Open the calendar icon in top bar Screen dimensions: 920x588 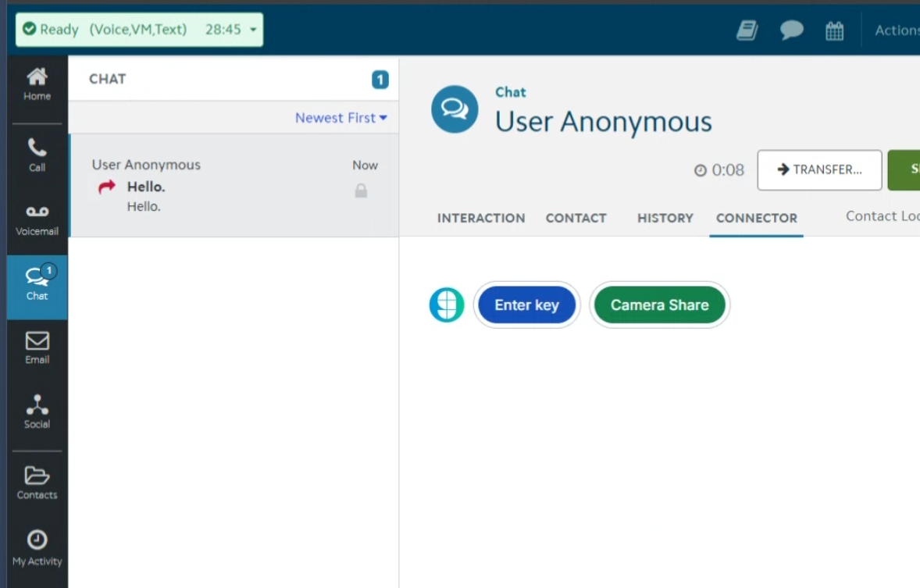[x=834, y=30]
